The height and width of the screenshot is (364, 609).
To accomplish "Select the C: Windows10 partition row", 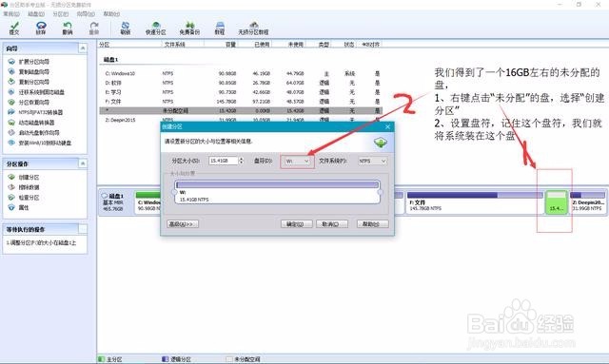I will coord(241,73).
